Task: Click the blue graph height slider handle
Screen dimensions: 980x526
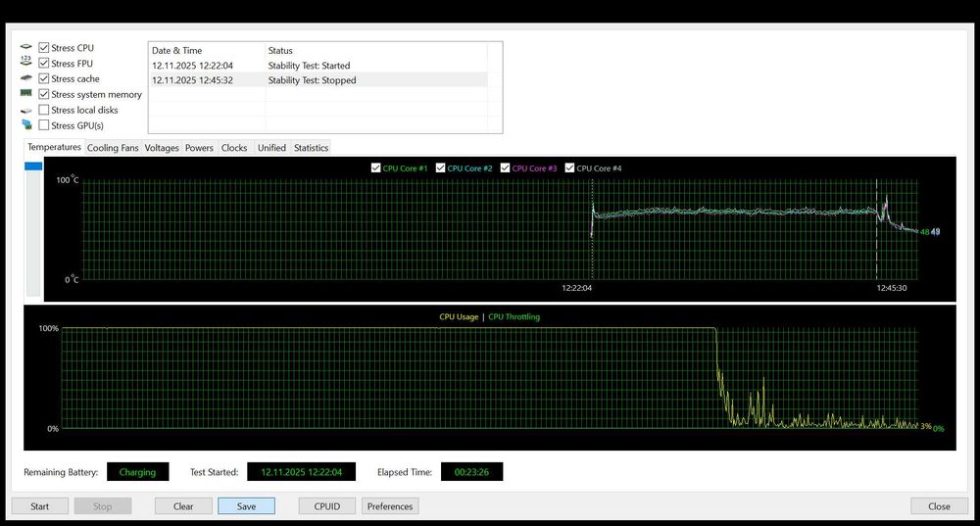Action: 33,167
